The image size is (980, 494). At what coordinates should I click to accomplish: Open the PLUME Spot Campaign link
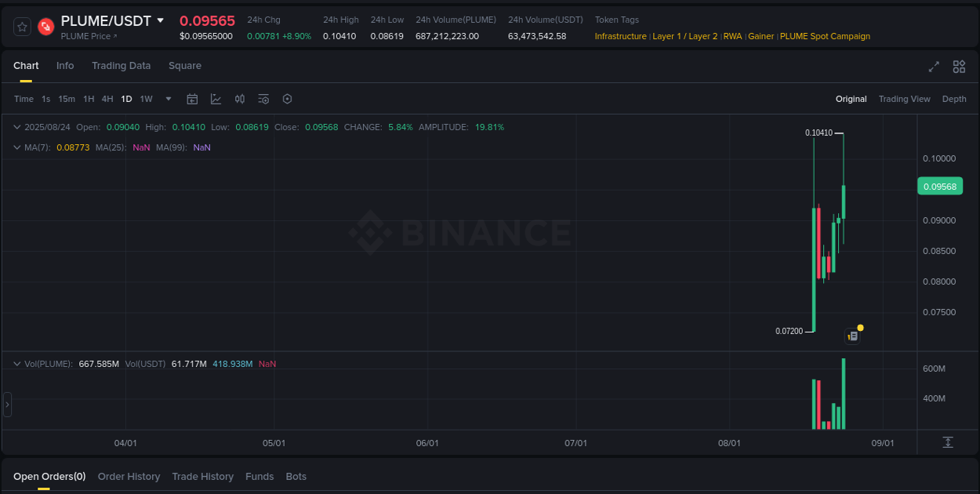tap(825, 36)
